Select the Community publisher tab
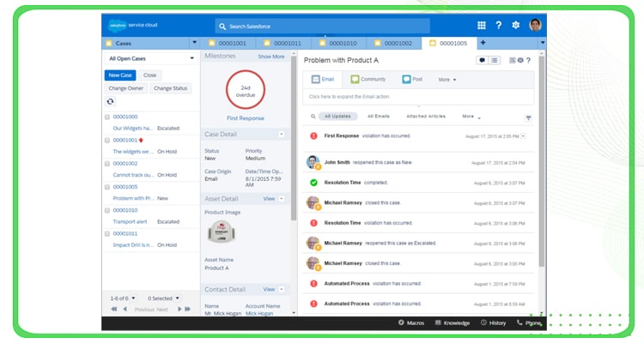The width and height of the screenshot is (644, 343). [x=368, y=80]
